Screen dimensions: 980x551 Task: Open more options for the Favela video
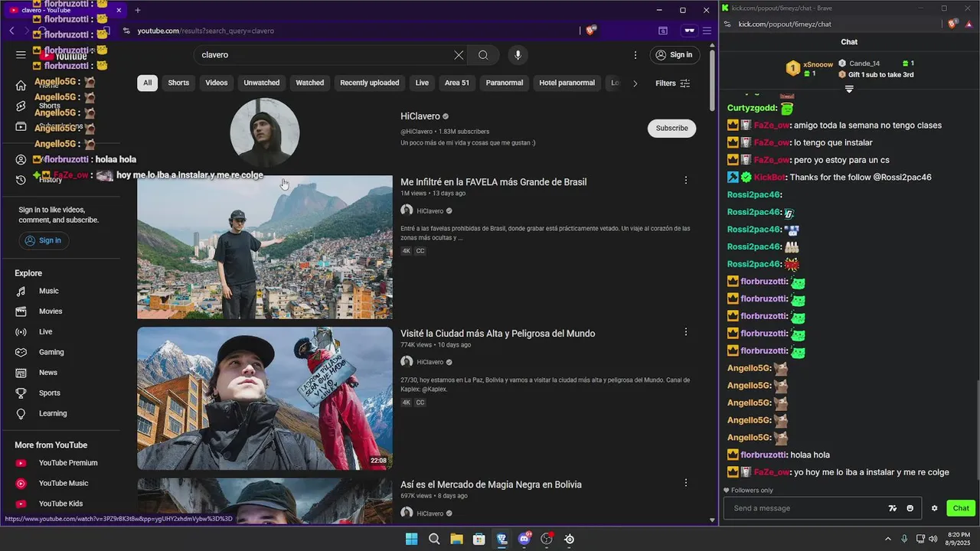(685, 181)
